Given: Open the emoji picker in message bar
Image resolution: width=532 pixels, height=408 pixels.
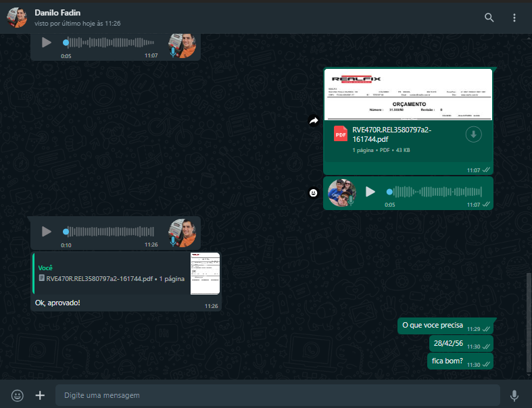Looking at the screenshot, I should click(x=18, y=395).
